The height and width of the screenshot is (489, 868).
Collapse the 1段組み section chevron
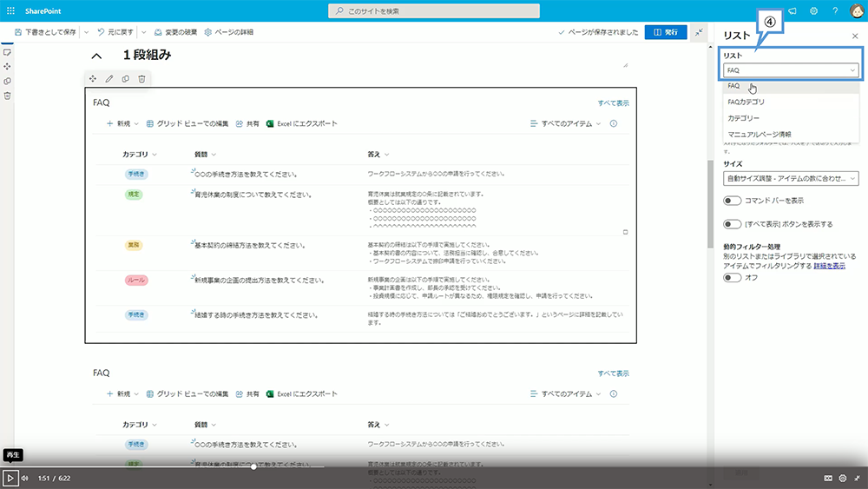click(96, 56)
